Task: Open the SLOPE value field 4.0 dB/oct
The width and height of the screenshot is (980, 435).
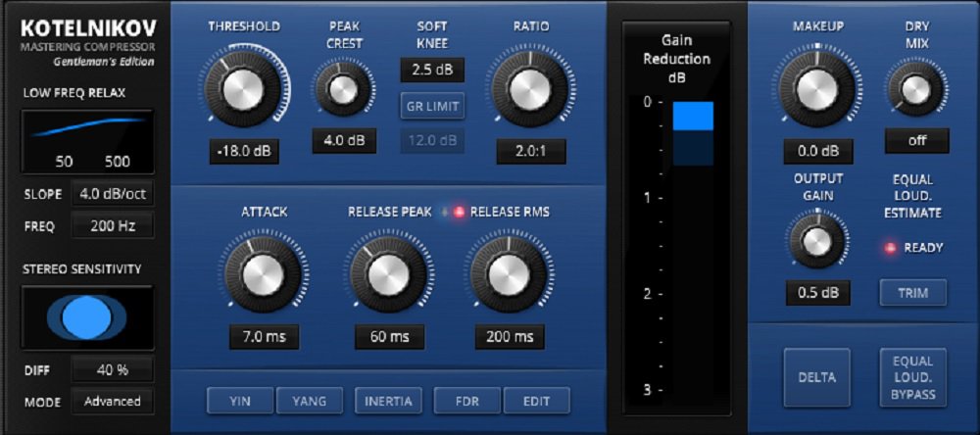Action: click(x=112, y=194)
